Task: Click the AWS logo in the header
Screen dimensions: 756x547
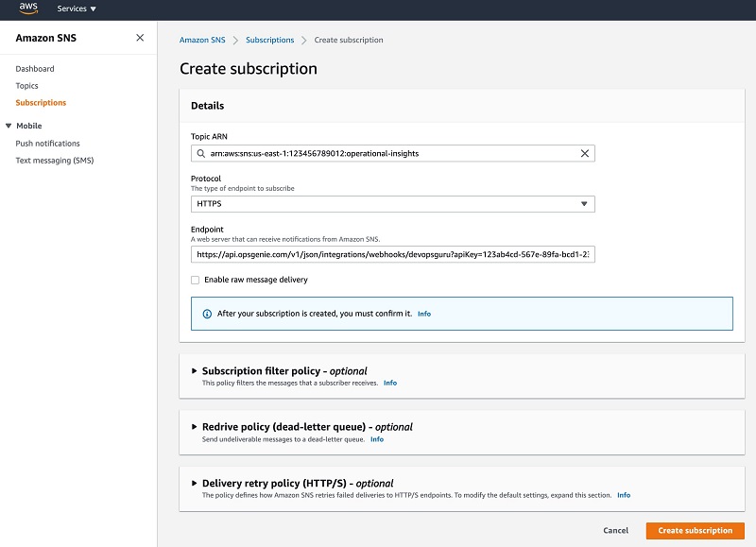Action: [28, 9]
